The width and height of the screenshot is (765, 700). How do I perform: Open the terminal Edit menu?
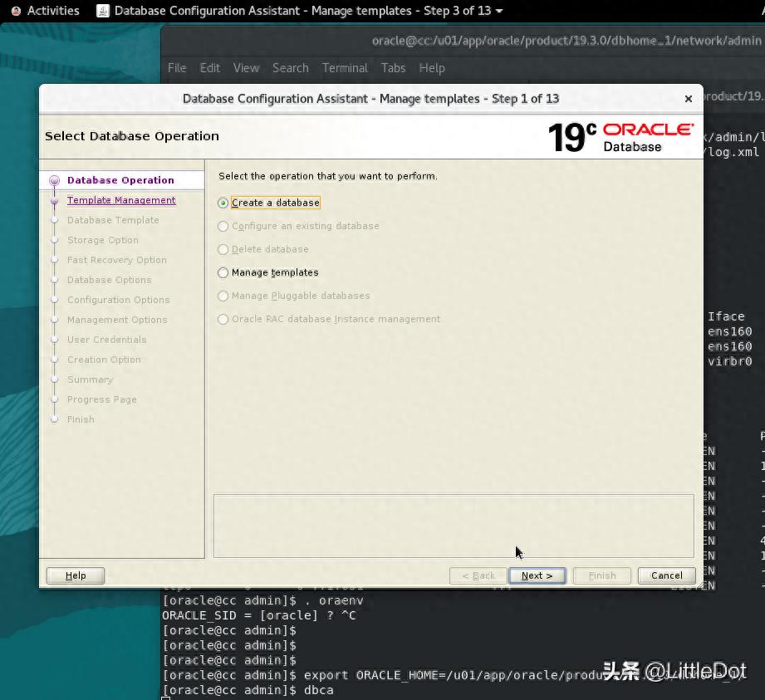[x=210, y=68]
